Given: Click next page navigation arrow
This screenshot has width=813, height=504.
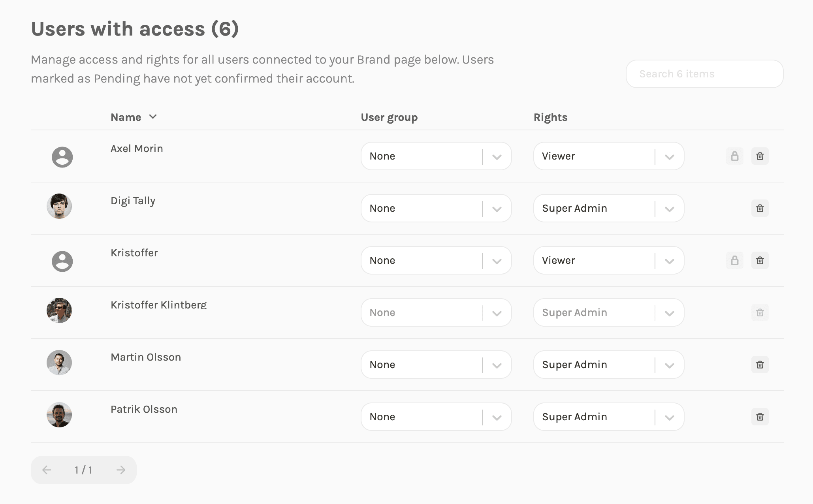Looking at the screenshot, I should tap(120, 470).
